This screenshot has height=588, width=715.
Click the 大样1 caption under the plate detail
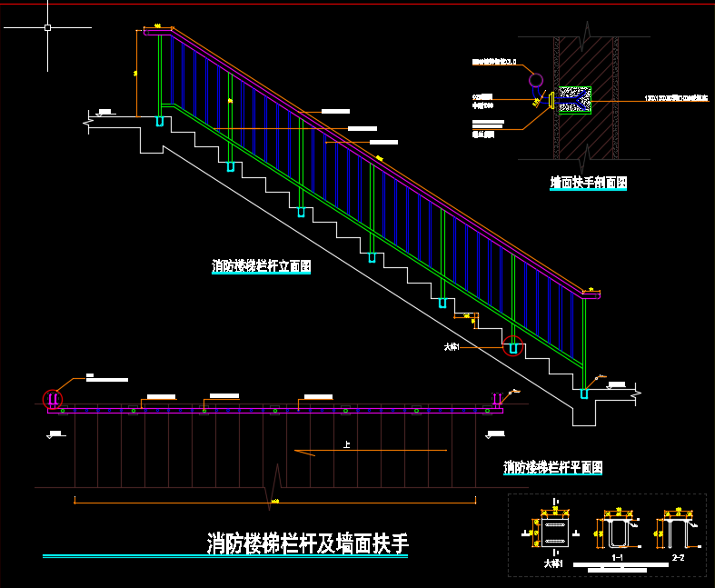tap(553, 563)
